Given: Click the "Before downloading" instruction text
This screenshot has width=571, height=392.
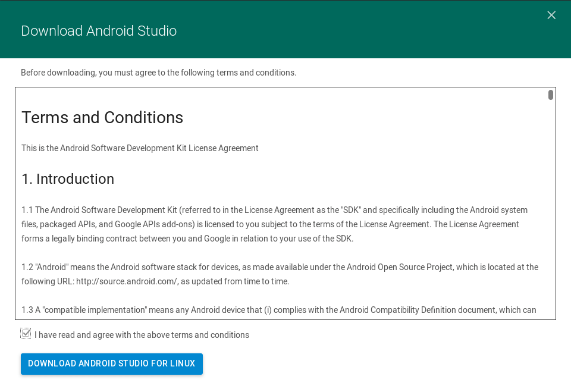Looking at the screenshot, I should [158, 73].
